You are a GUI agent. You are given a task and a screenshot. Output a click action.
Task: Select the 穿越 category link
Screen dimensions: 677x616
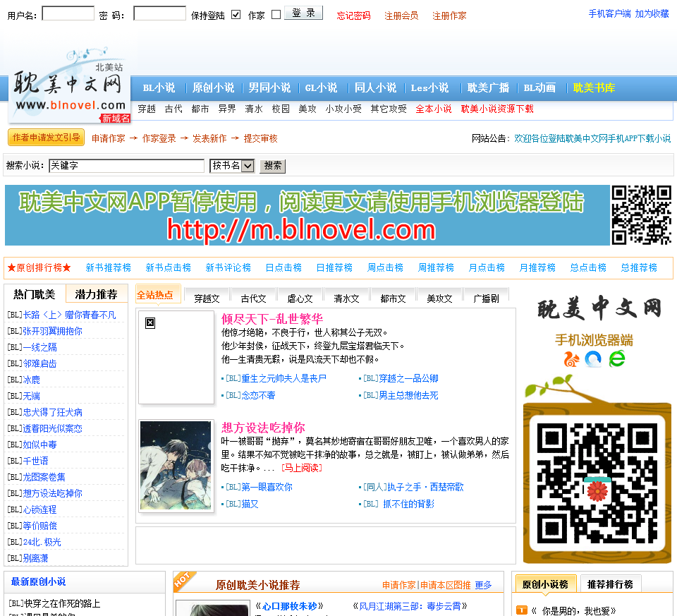[147, 109]
